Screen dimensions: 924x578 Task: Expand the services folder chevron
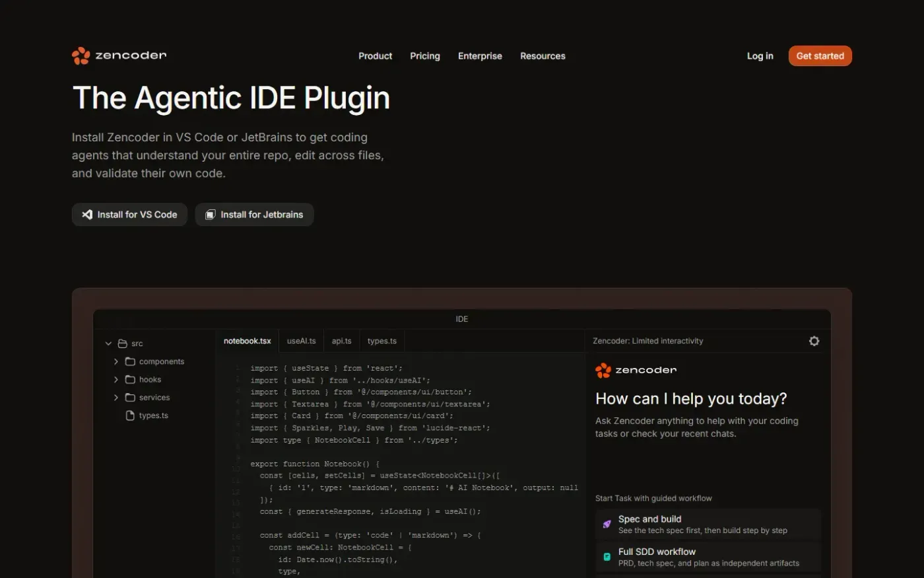(x=116, y=397)
